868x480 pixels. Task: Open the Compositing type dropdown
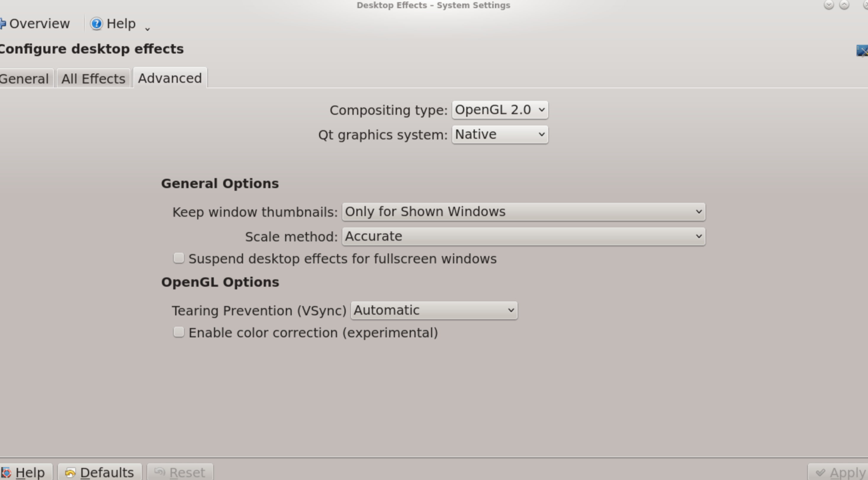(x=499, y=110)
